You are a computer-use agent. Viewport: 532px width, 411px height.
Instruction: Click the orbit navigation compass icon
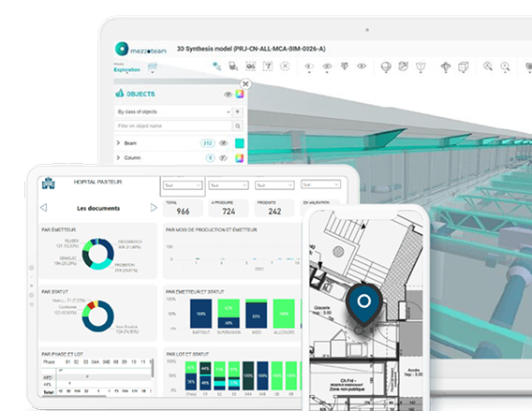(x=446, y=66)
